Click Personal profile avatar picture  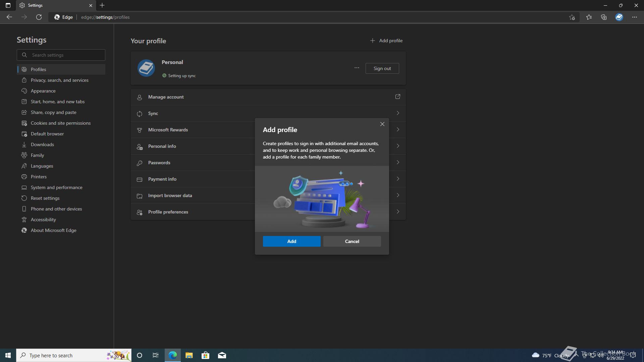(146, 68)
